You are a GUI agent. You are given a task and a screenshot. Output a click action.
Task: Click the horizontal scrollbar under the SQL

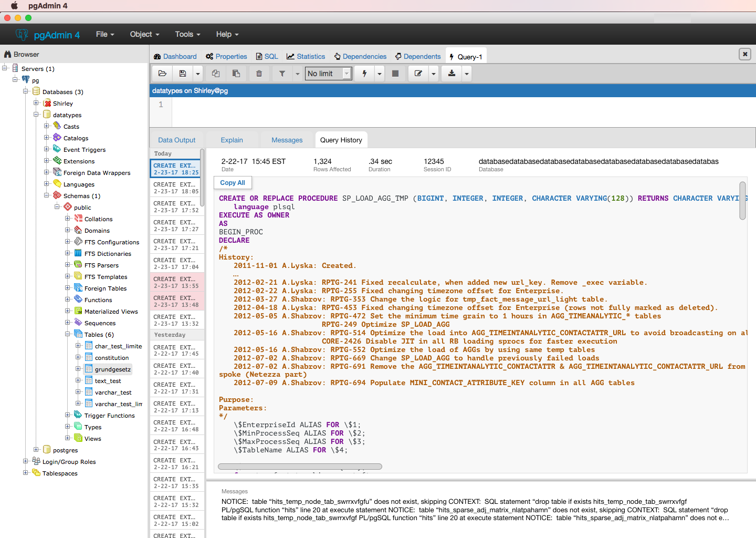pyautogui.click(x=299, y=467)
